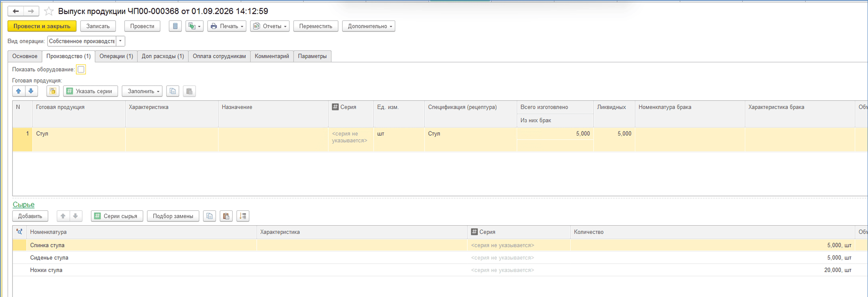The height and width of the screenshot is (297, 868).
Task: Click Провести и закрыть button
Action: click(x=42, y=26)
